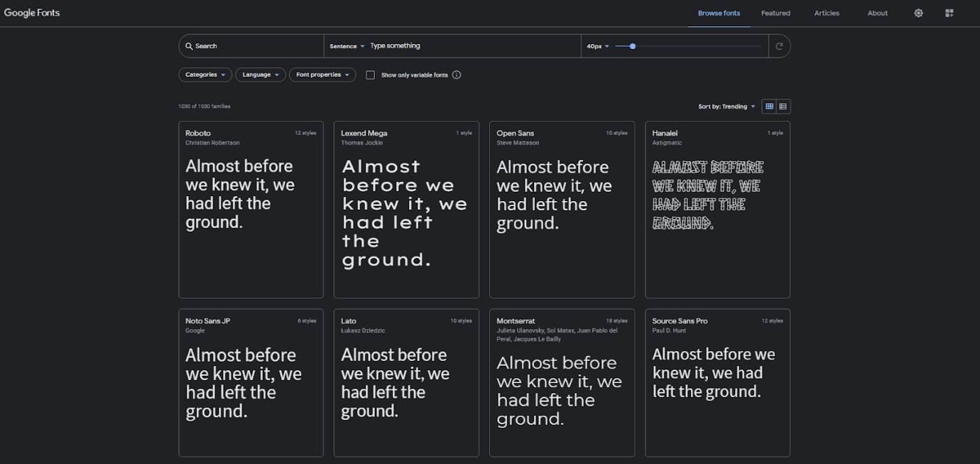Click the Steve Matteson author name
Screen dimensions: 980x464
pyautogui.click(x=518, y=143)
